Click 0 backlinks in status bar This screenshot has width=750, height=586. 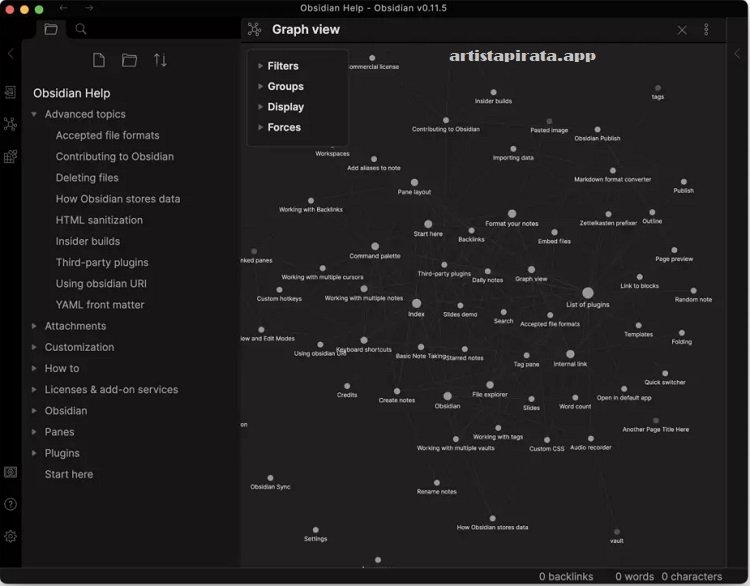point(566,577)
